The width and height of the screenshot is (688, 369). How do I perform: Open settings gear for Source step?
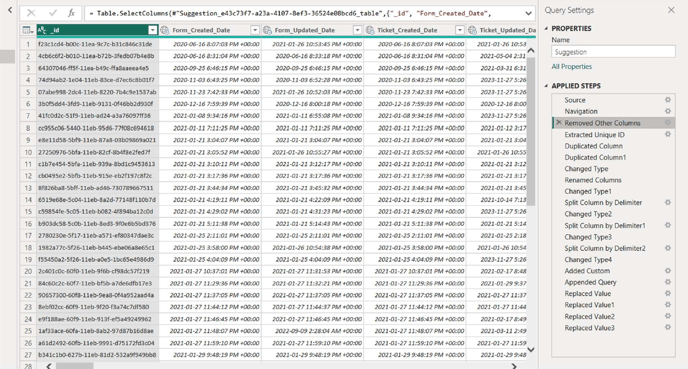coord(667,100)
